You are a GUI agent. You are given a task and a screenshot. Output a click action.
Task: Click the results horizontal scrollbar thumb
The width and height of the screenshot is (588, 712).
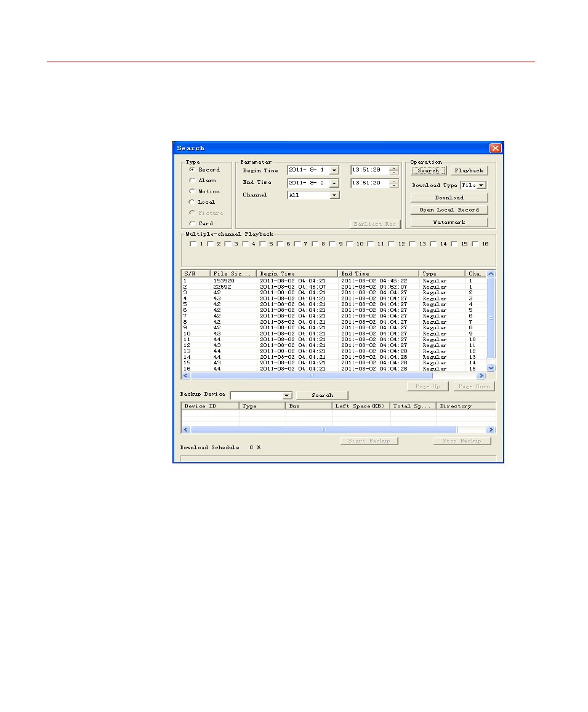pyautogui.click(x=312, y=376)
